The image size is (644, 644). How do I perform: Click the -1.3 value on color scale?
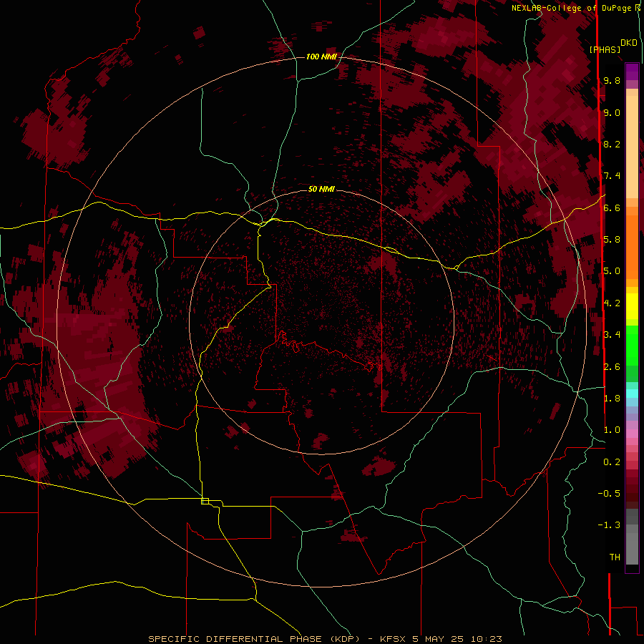tap(609, 525)
